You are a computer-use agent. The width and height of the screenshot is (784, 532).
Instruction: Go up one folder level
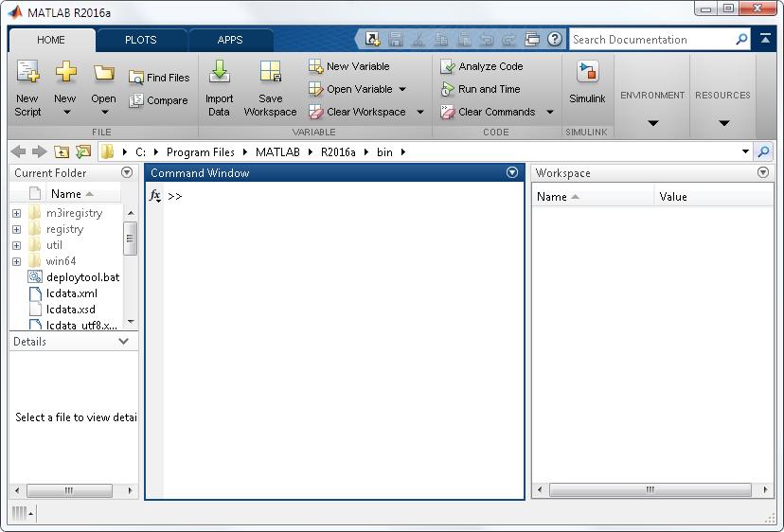(x=62, y=151)
